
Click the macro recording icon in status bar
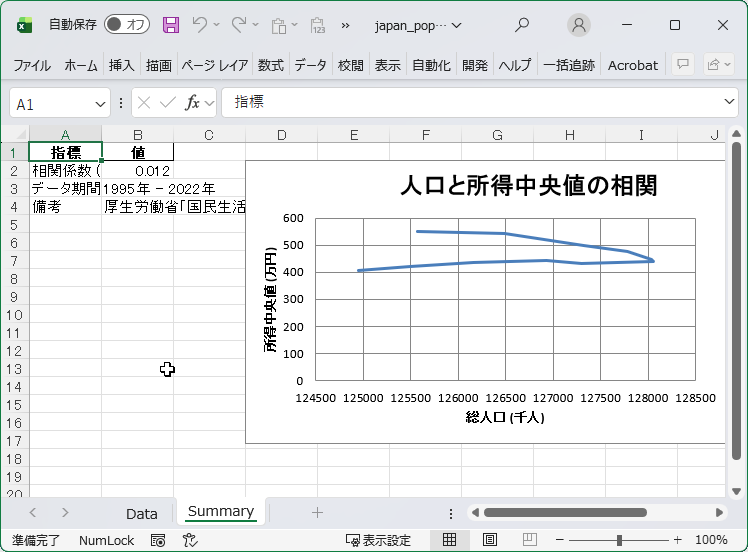point(158,540)
